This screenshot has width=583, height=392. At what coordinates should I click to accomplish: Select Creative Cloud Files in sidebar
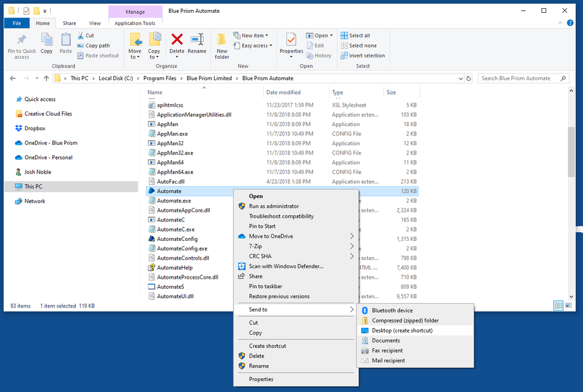[48, 114]
